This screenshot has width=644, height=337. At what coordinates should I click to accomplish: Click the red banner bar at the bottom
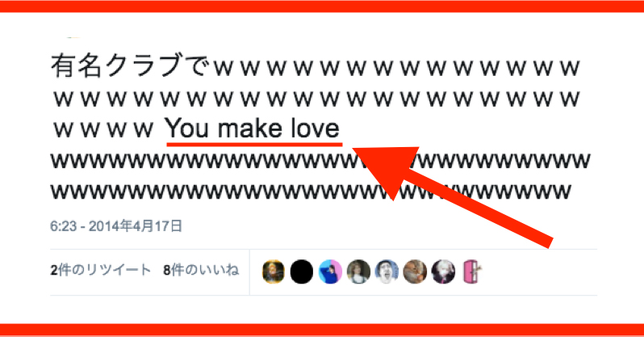pyautogui.click(x=322, y=331)
